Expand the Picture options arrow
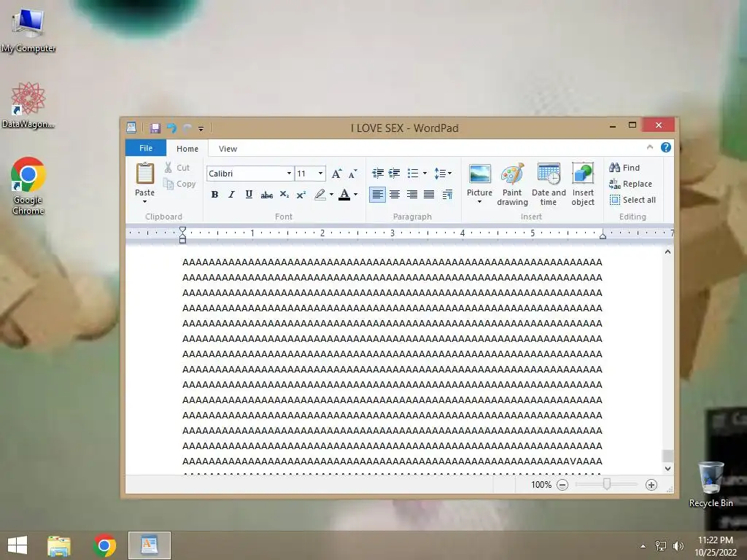747x560 pixels. (479, 202)
